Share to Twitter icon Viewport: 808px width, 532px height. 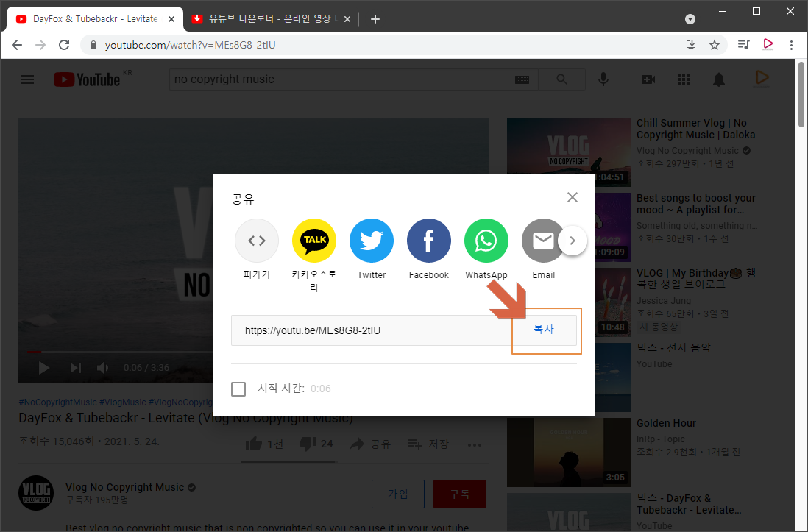pos(372,240)
